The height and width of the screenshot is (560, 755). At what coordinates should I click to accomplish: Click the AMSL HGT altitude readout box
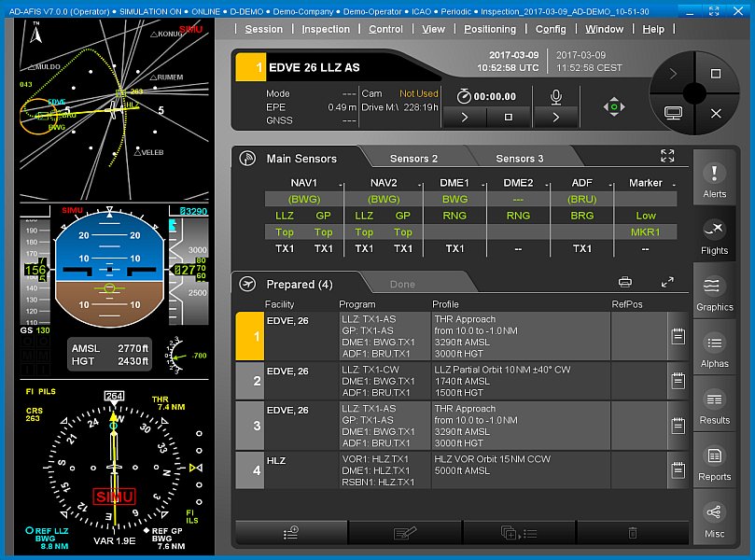pyautogui.click(x=109, y=355)
